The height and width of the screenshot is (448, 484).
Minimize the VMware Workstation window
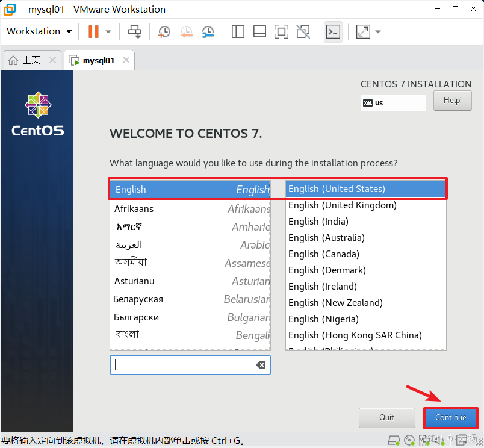[437, 9]
